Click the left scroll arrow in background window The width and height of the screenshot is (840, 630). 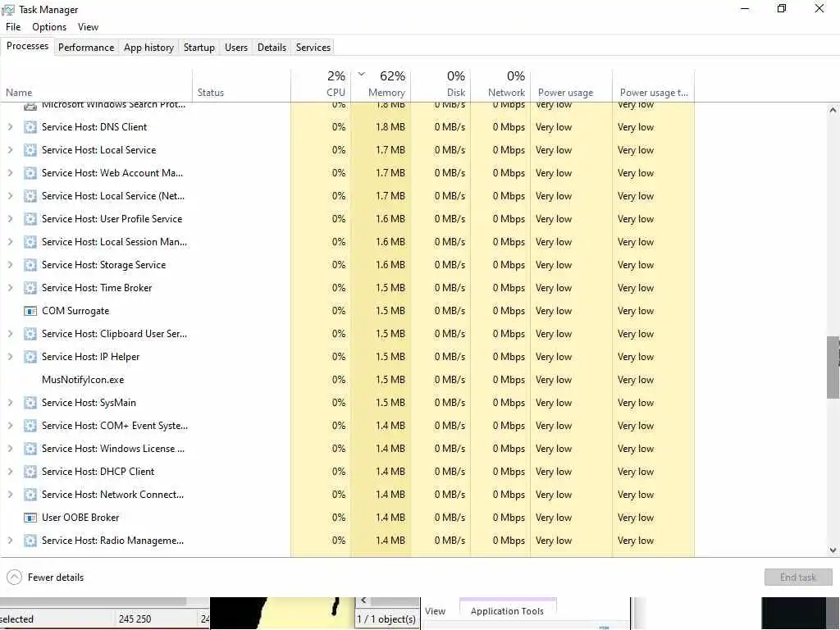pos(363,600)
